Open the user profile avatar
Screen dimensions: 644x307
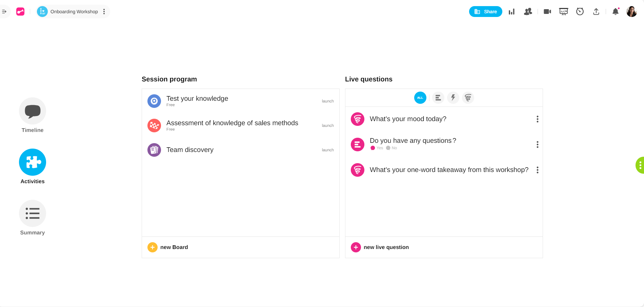(x=631, y=12)
